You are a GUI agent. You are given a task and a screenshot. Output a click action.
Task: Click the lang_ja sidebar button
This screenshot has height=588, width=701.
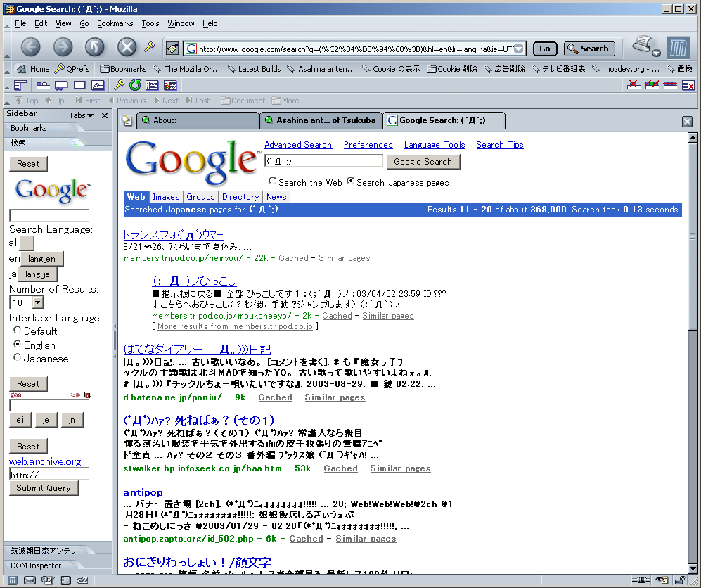(x=37, y=274)
